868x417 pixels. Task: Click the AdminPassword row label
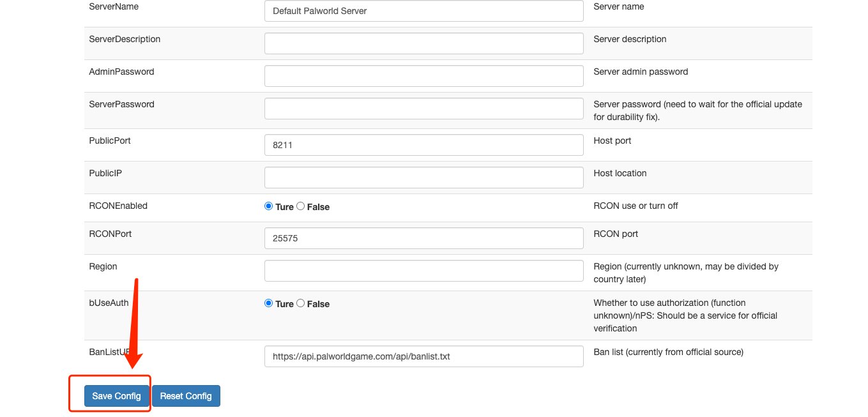(121, 72)
